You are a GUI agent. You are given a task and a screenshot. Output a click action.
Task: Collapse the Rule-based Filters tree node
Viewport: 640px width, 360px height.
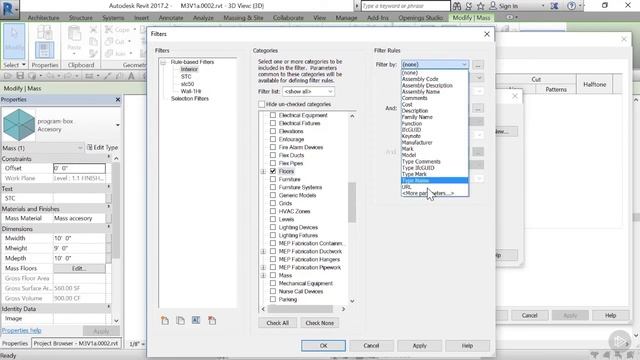point(163,62)
